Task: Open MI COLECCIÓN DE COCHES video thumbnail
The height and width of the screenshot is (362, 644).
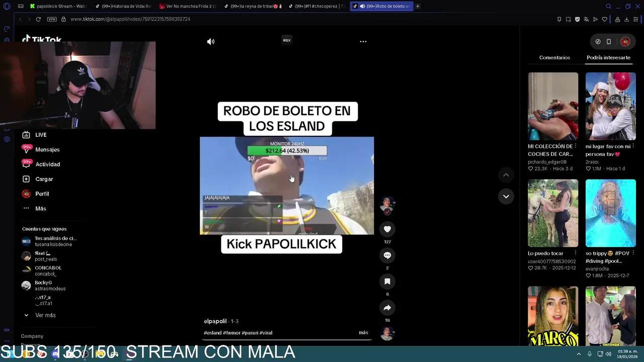Action: pos(553,107)
